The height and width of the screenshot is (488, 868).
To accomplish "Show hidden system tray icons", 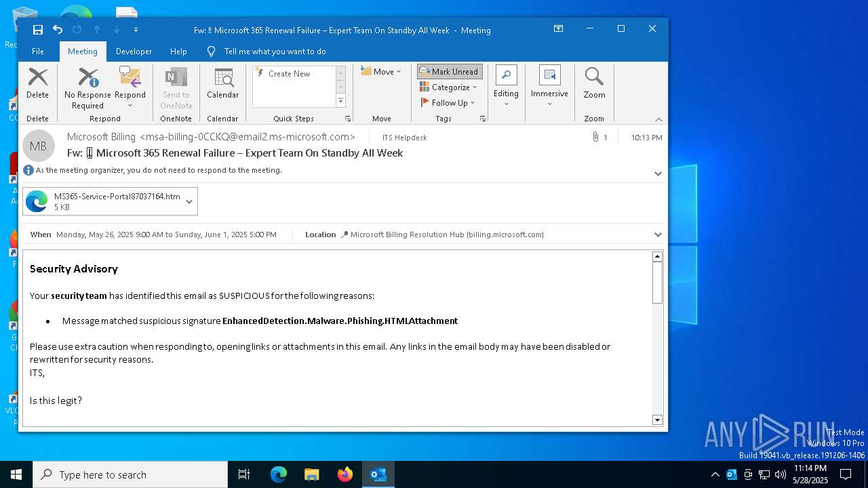I will pos(715,474).
